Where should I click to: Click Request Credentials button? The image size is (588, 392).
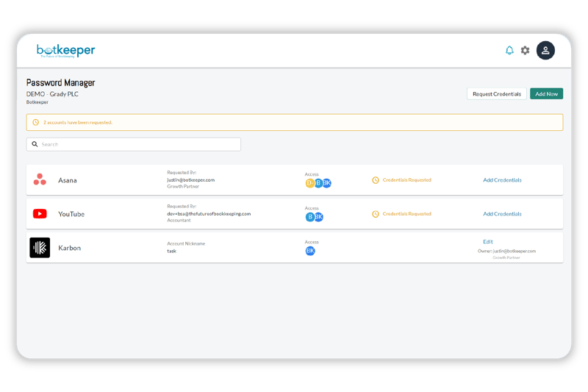pyautogui.click(x=497, y=94)
